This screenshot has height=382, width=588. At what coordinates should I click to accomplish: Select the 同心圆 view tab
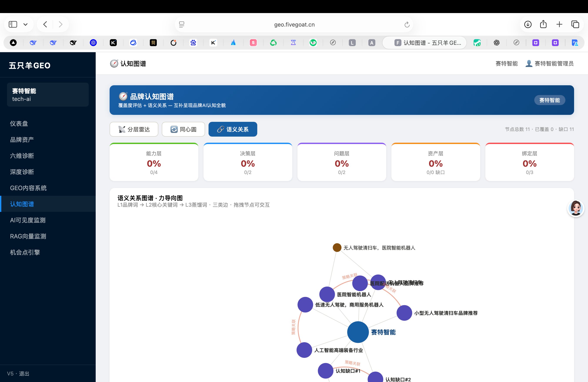pyautogui.click(x=183, y=129)
